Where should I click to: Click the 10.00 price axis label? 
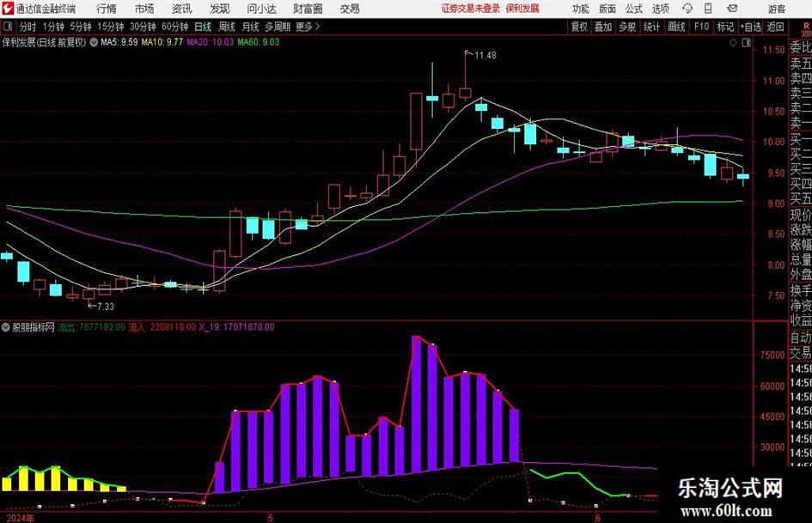tap(773, 142)
